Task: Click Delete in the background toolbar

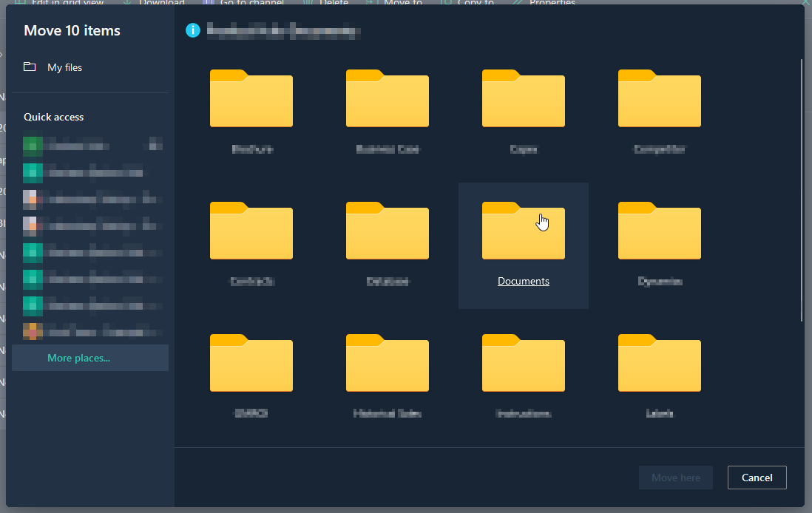Action: (326, 2)
